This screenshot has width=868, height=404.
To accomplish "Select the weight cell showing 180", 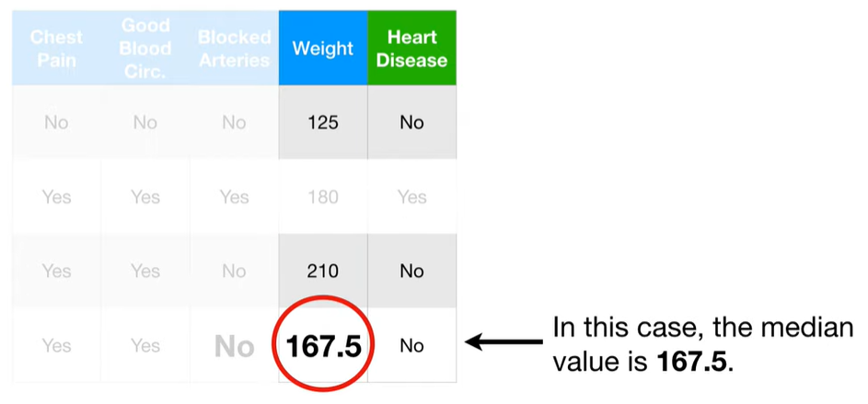I will (x=323, y=196).
